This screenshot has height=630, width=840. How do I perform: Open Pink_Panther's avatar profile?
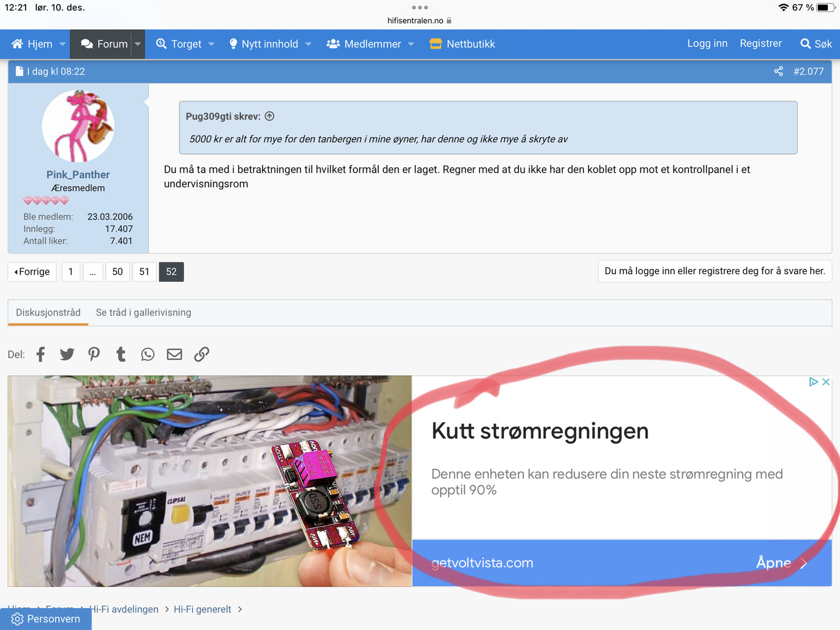click(x=78, y=126)
